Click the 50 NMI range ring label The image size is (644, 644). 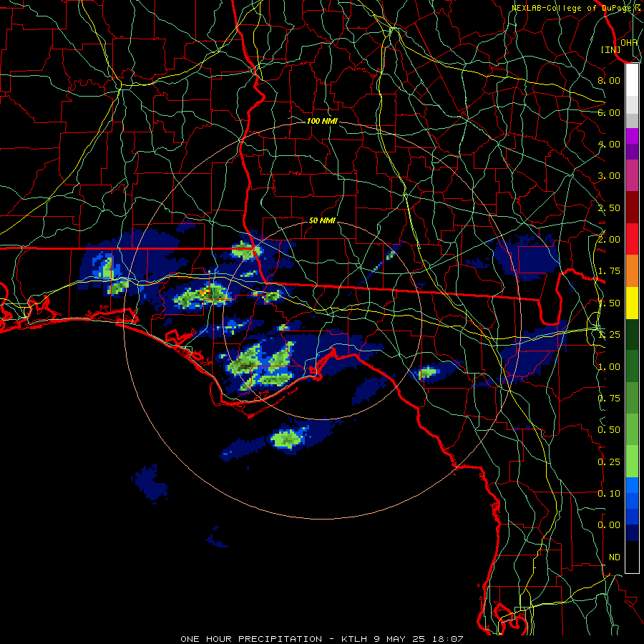click(x=322, y=220)
